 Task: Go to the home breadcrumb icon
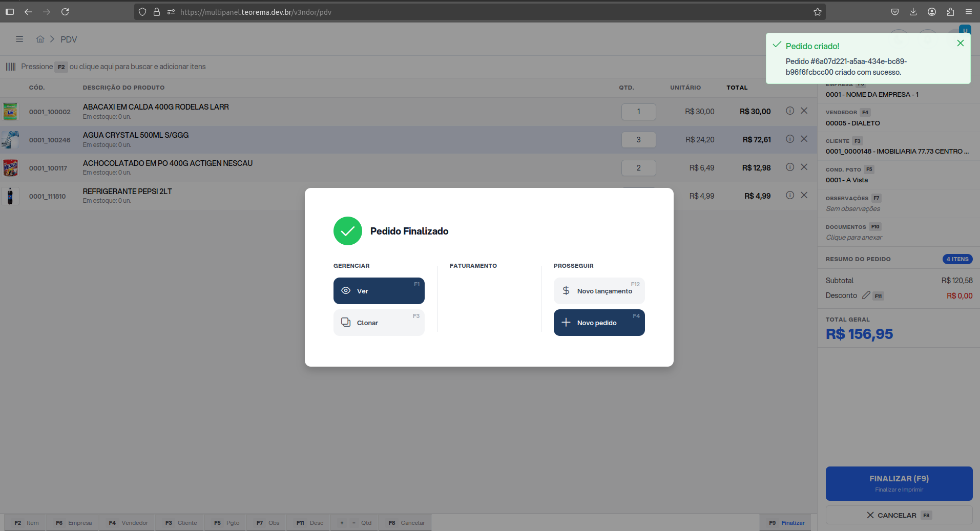[x=40, y=39]
